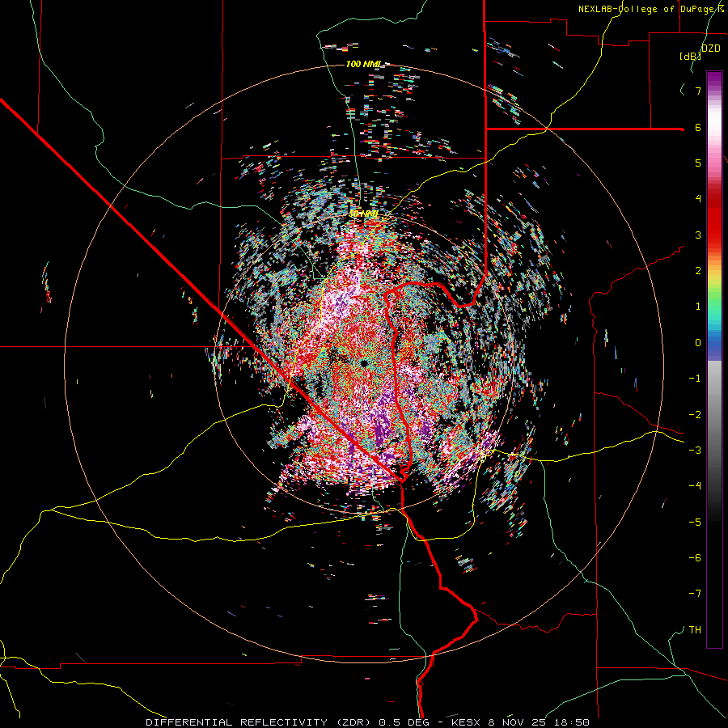Click the 3 tick label on color scale

[x=698, y=235]
